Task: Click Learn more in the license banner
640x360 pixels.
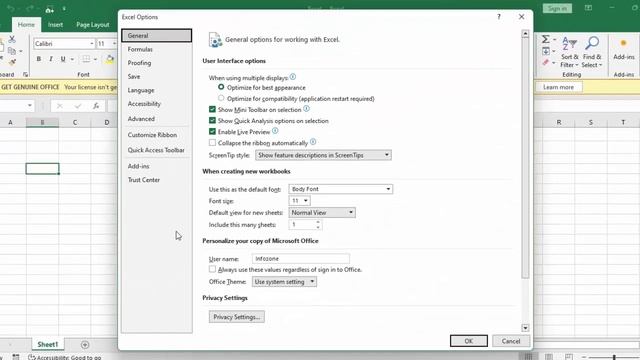Action: pos(558,87)
